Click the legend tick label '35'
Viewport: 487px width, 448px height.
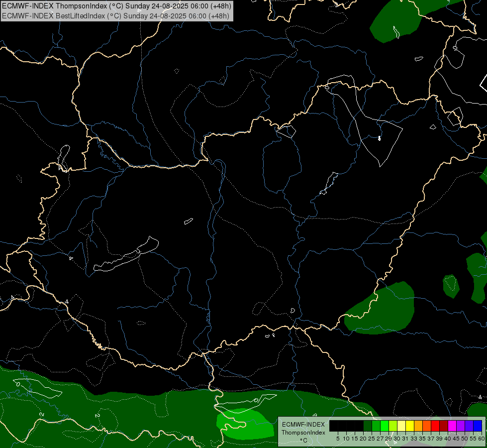coord(422,439)
